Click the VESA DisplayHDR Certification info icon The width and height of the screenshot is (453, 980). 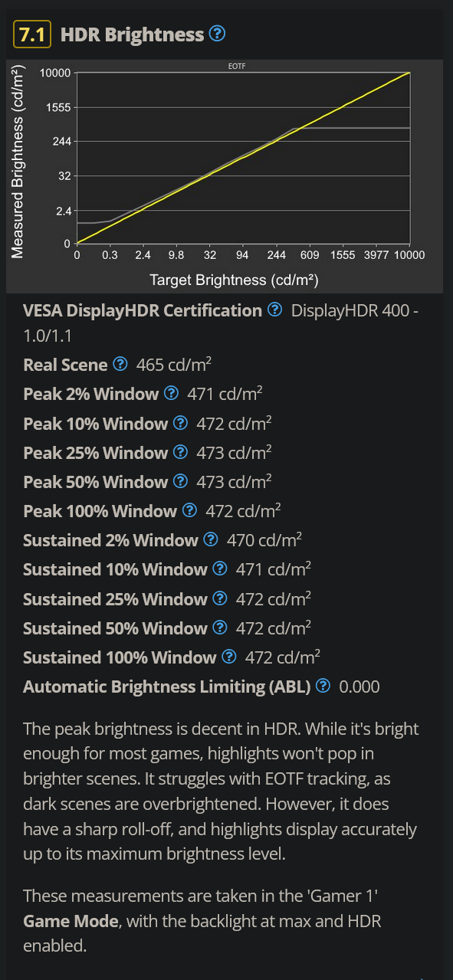pos(274,310)
